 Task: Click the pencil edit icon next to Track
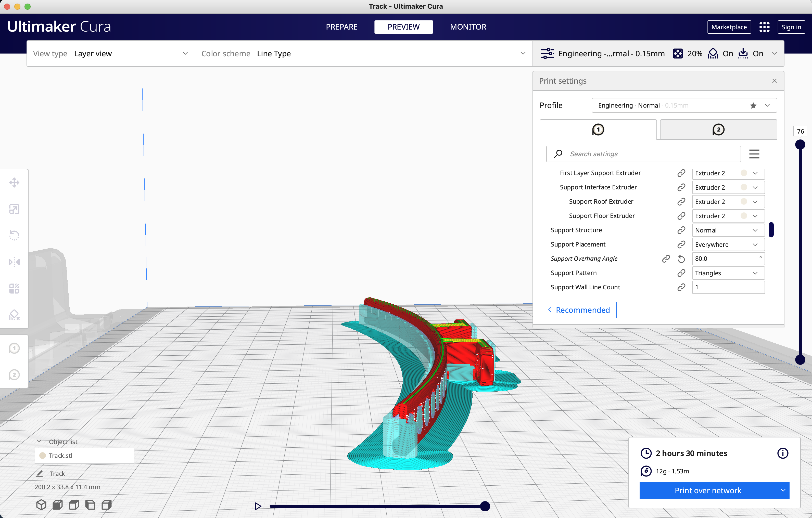pyautogui.click(x=40, y=473)
